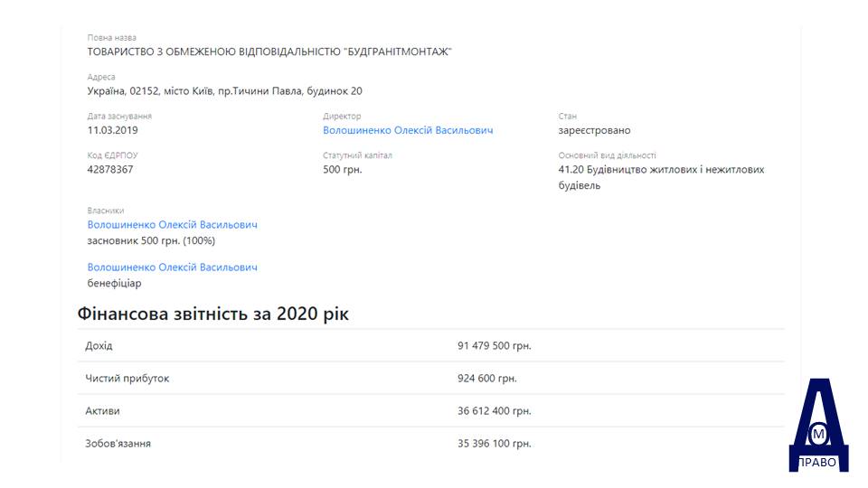
Task: Click liabilities value 35 396 100 грн.
Action: click(x=494, y=444)
